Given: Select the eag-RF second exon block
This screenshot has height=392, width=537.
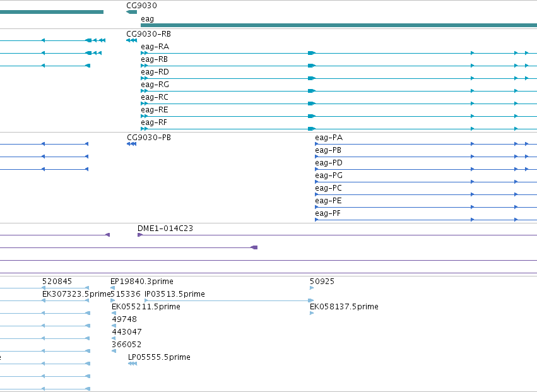Looking at the screenshot, I should pos(312,129).
